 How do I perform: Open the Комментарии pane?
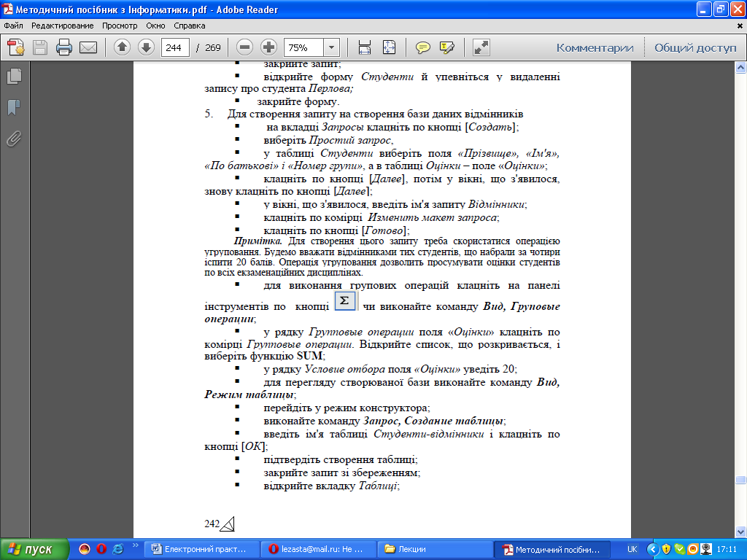click(x=595, y=47)
